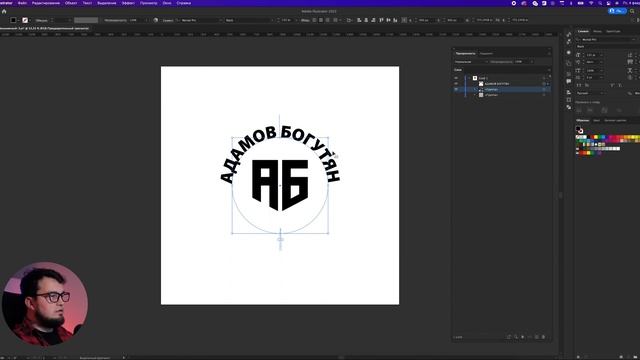Open the Эффект menu
The width and height of the screenshot is (640, 360).
(128, 3)
